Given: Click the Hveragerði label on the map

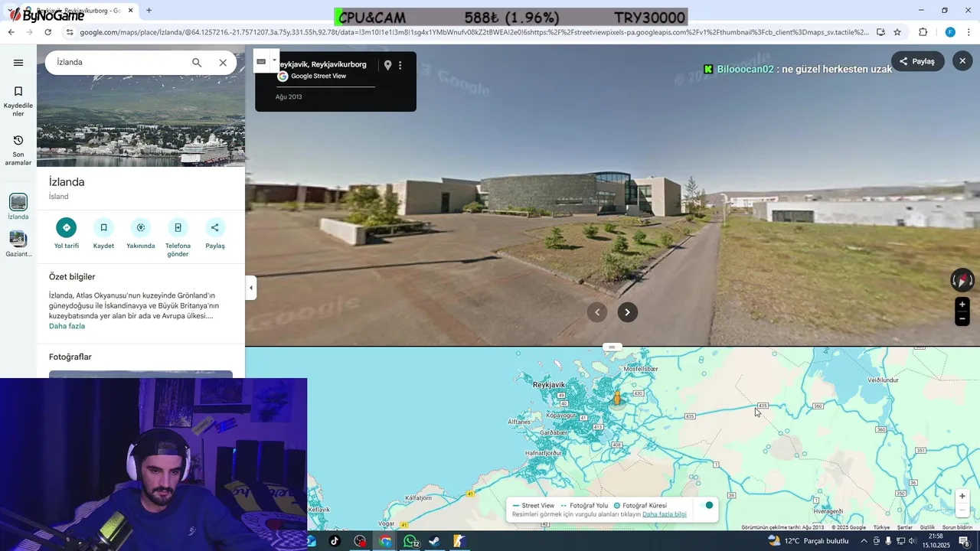Looking at the screenshot, I should click(x=828, y=510).
